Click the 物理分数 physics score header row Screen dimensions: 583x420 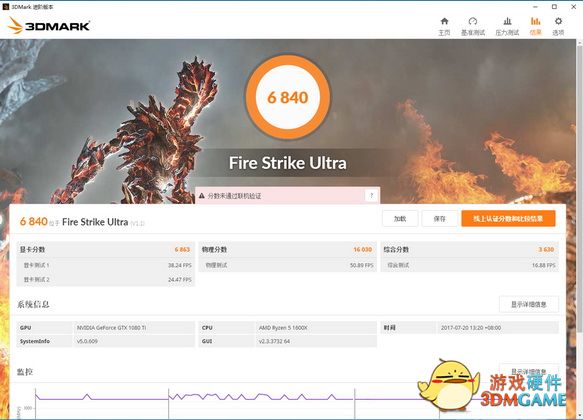[x=287, y=249]
